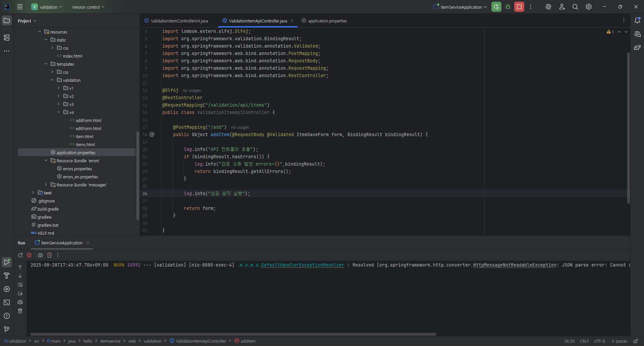Open ItemServiceApplication run configuration dropdown

tap(460, 7)
